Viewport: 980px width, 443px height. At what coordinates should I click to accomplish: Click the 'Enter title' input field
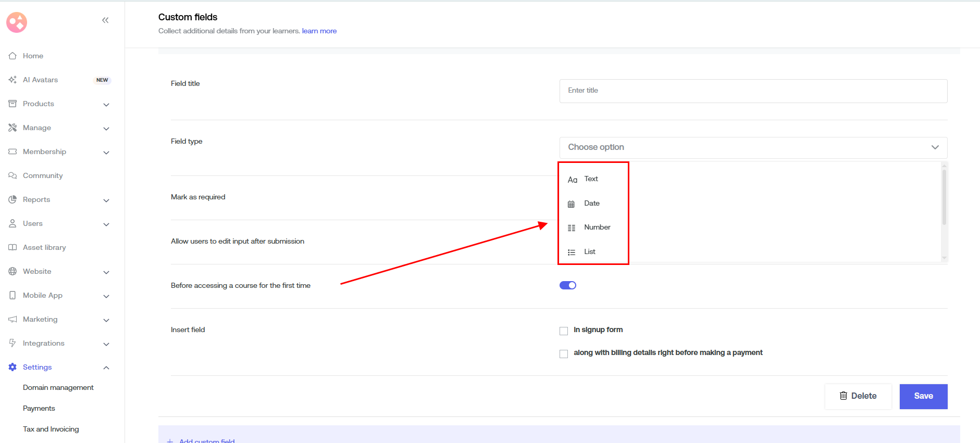click(x=753, y=91)
